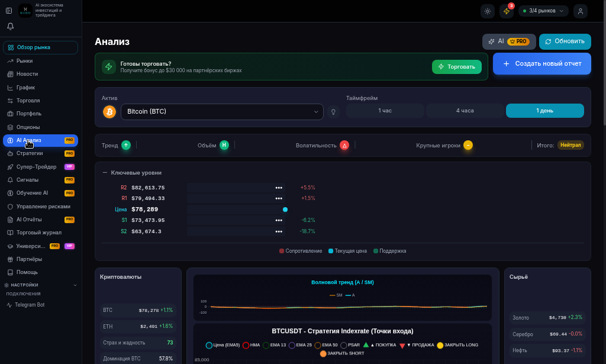Collapse the Ключевые уровни section
Image resolution: width=606 pixels, height=364 pixels.
click(105, 173)
